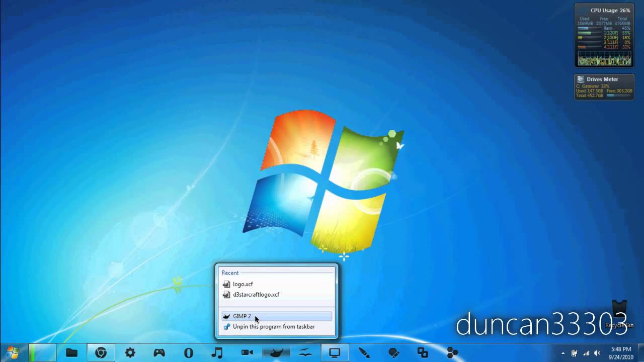
Task: Open the video camera taskbar icon
Action: (x=247, y=352)
